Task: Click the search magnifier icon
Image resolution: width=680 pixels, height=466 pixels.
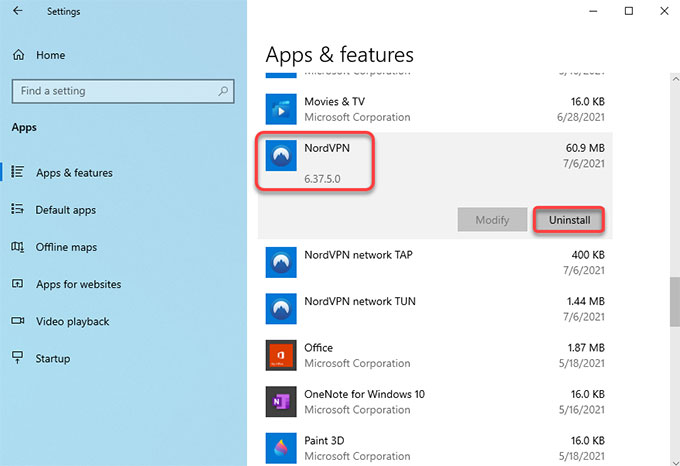Action: point(223,91)
